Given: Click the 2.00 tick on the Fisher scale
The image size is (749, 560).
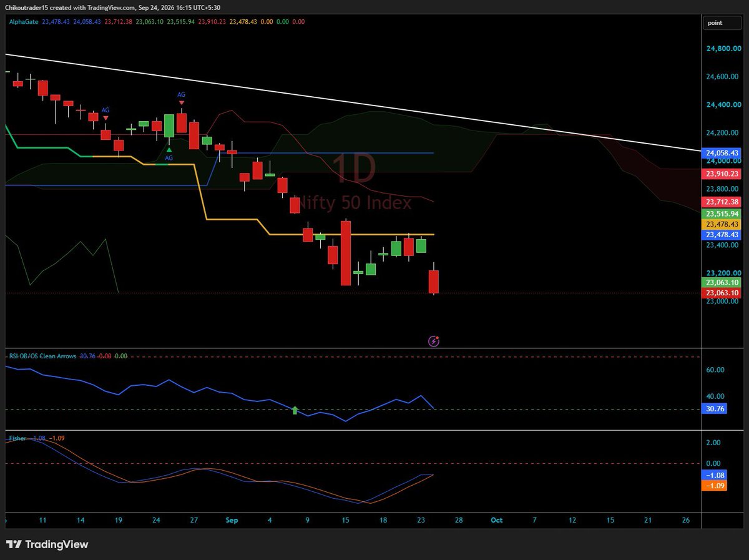Looking at the screenshot, I should pyautogui.click(x=713, y=443).
